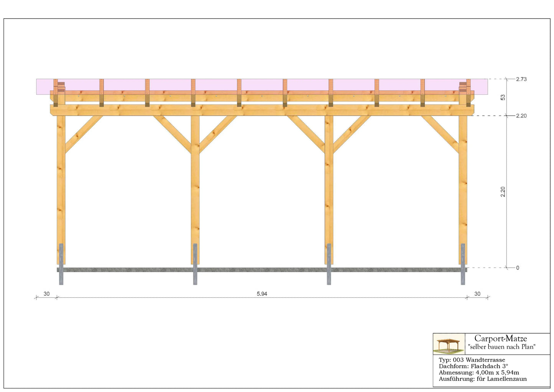Click the 0 ground level label
Image resolution: width=554 pixels, height=392 pixels.
point(518,268)
